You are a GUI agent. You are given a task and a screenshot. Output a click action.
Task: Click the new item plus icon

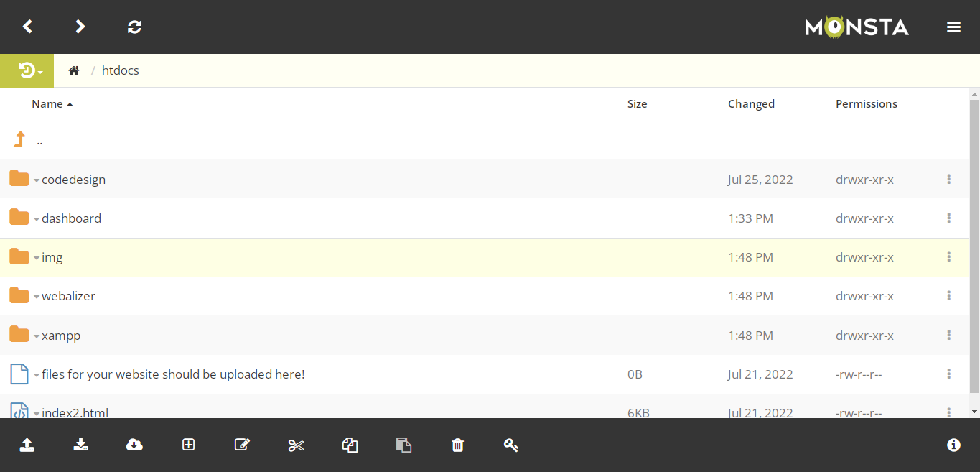(x=188, y=445)
